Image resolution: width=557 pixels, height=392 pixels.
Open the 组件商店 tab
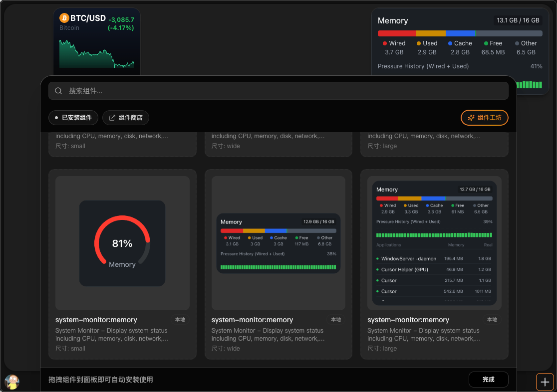[126, 118]
